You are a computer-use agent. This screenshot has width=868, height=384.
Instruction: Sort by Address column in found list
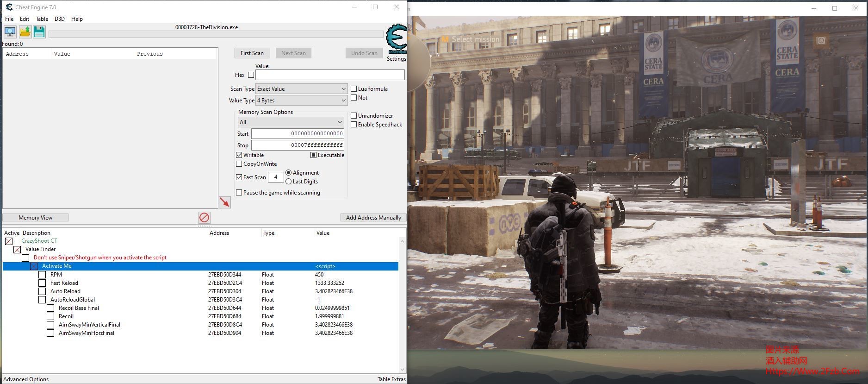27,54
